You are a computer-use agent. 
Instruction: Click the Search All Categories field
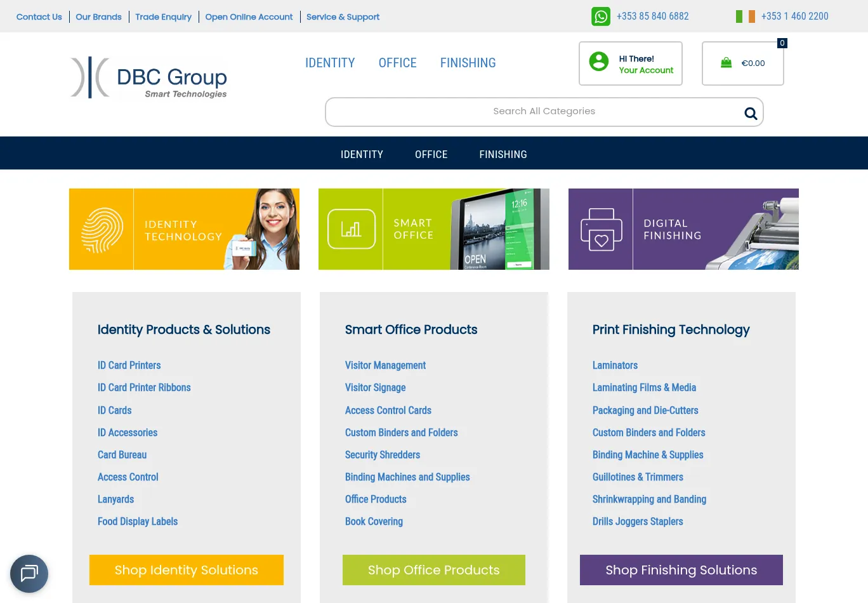(533, 112)
